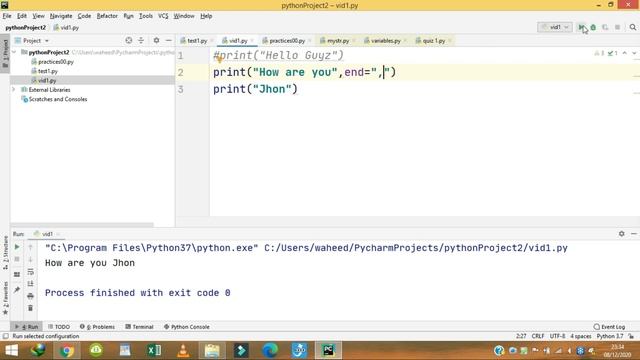The height and width of the screenshot is (360, 640).
Task: Open the Structure side tool window
Action: pos(5,252)
